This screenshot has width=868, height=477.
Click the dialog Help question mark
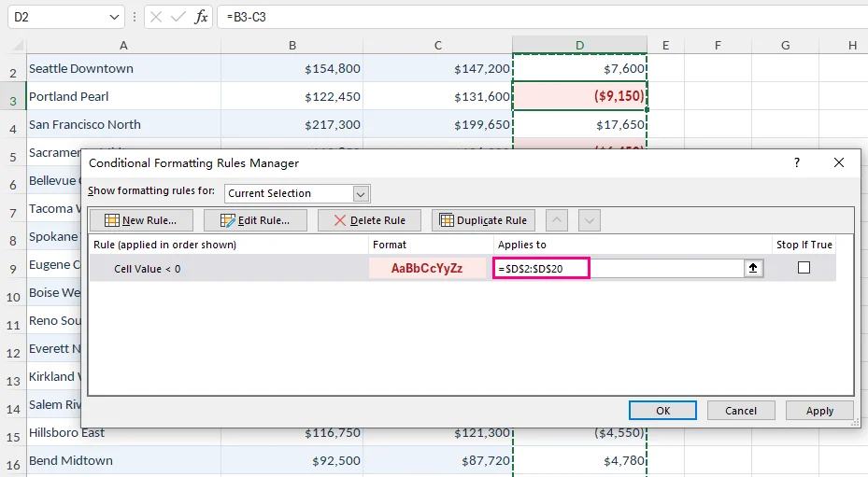[797, 162]
